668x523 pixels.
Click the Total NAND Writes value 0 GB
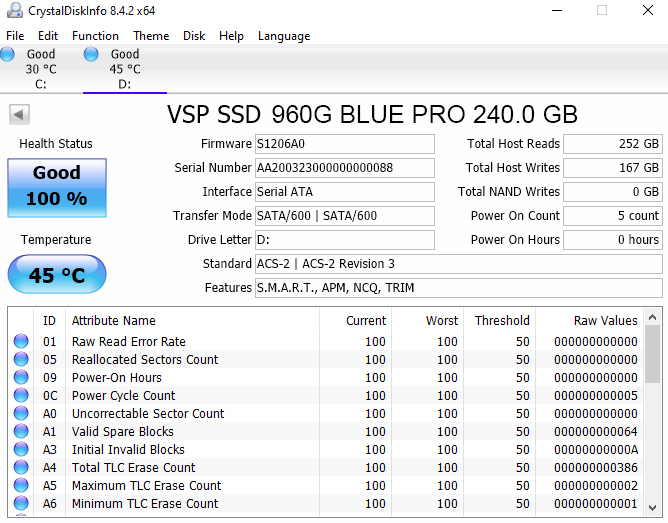click(613, 192)
